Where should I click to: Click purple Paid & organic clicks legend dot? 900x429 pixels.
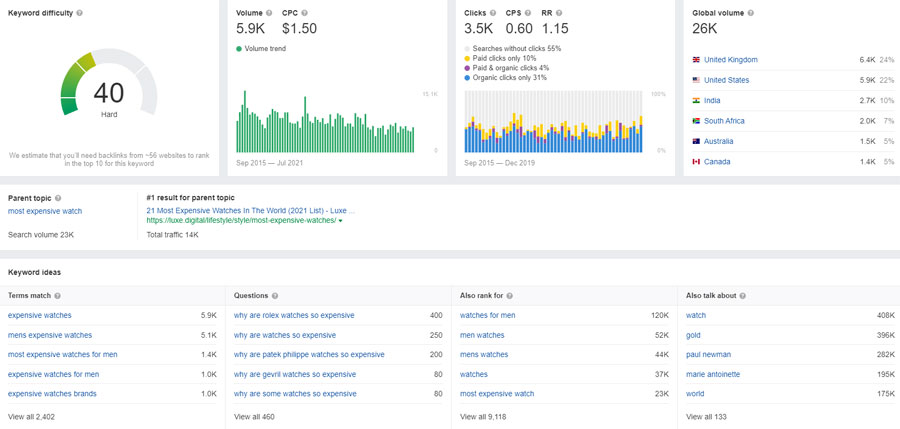(x=467, y=68)
